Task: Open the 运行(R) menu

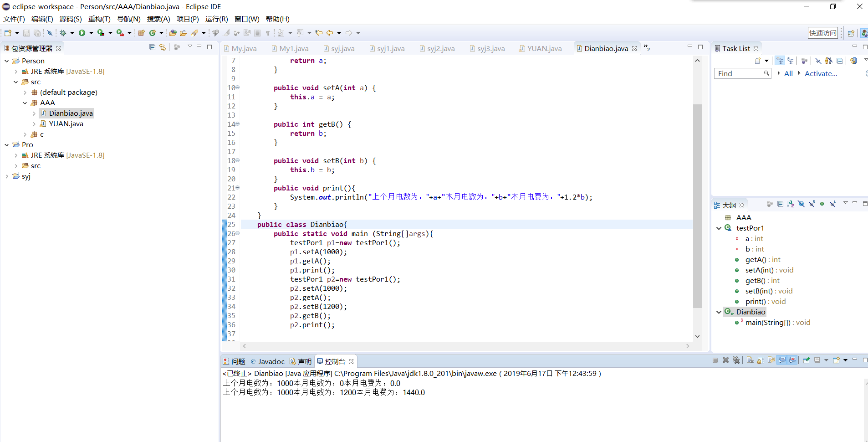Action: (216, 19)
